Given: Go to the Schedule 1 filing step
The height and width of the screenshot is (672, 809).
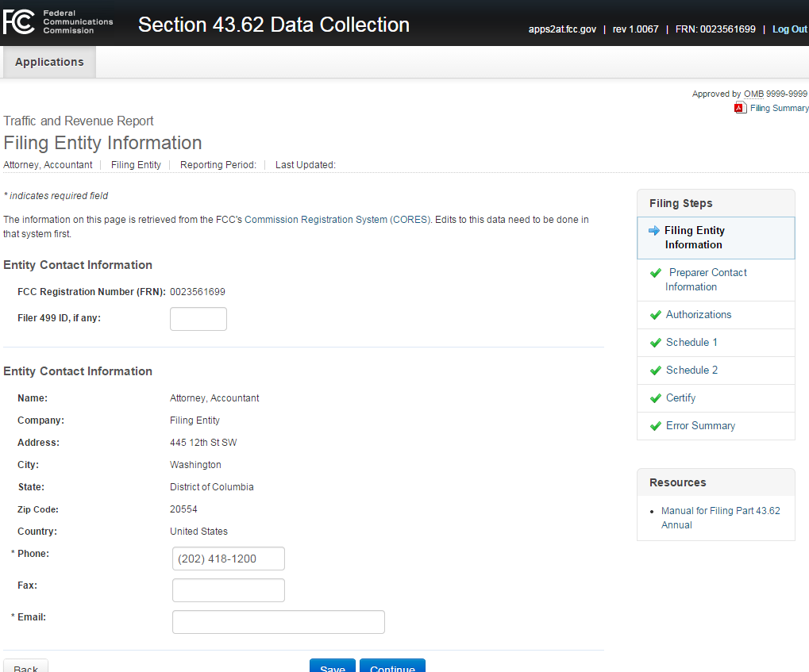Looking at the screenshot, I should [x=692, y=343].
